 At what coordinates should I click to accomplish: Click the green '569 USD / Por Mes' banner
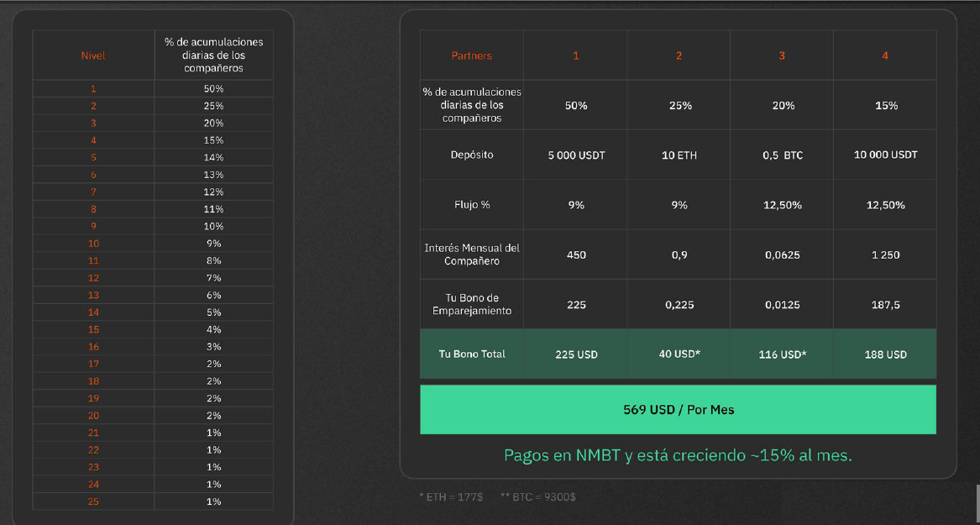679,410
